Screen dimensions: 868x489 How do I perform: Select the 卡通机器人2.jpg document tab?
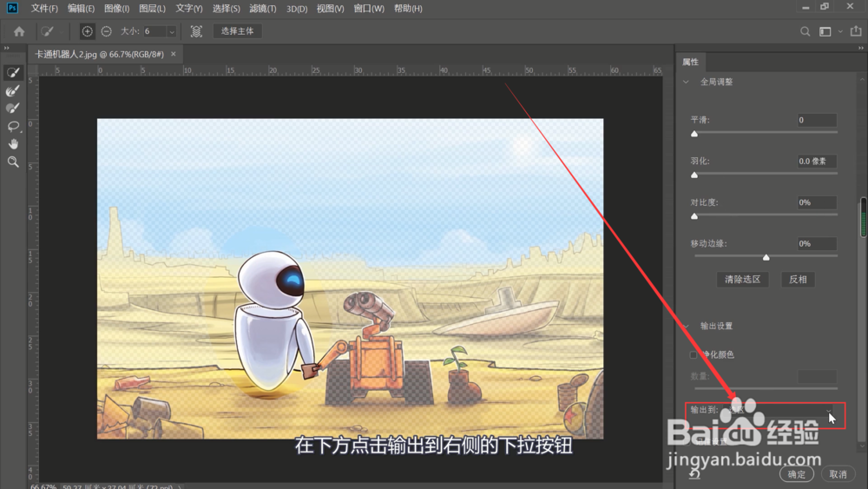pos(99,54)
